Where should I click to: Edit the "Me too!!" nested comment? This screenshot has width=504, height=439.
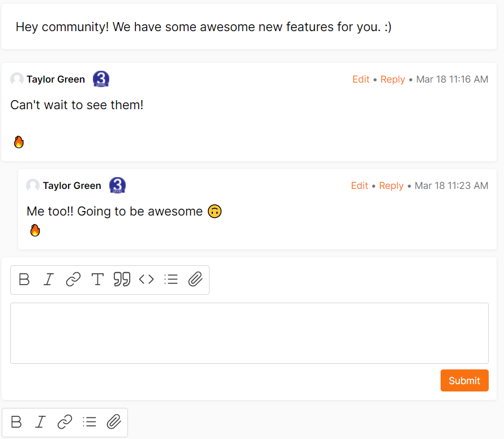point(360,186)
